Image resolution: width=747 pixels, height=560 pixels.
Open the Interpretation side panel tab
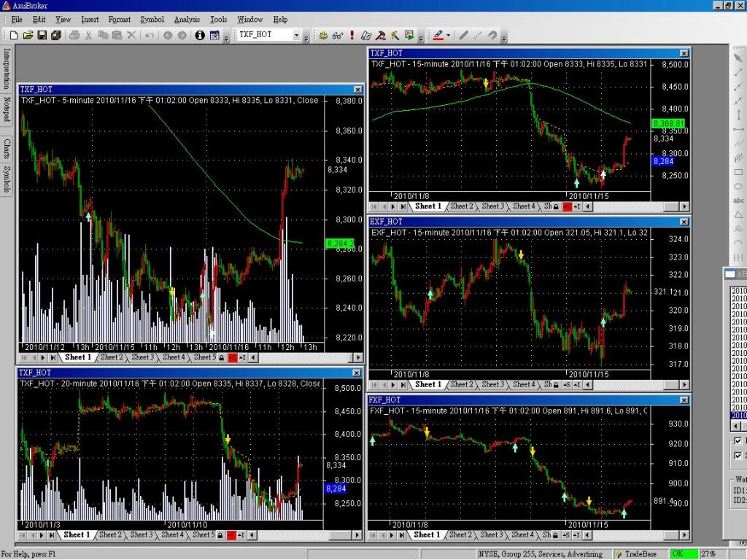[7, 69]
